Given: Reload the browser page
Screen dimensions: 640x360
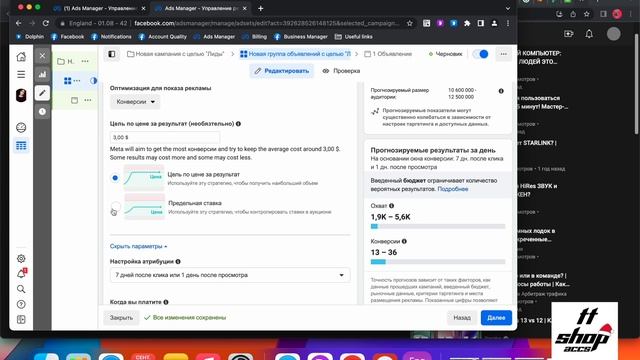Looking at the screenshot, I should 46,23.
